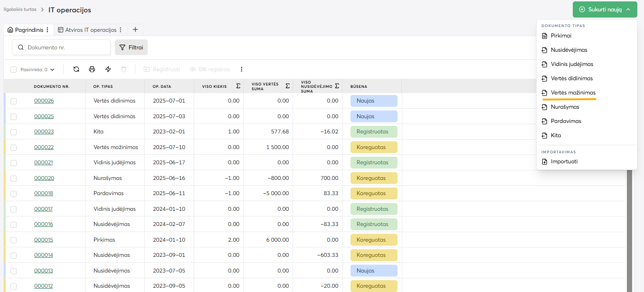Open the three-dot toolbar overflow menu

[241, 69]
